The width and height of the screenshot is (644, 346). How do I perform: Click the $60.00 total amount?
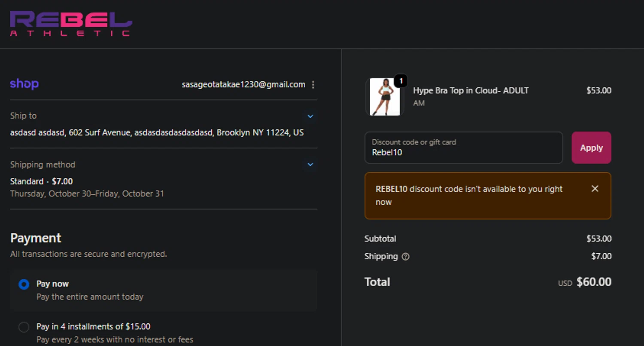coord(594,282)
